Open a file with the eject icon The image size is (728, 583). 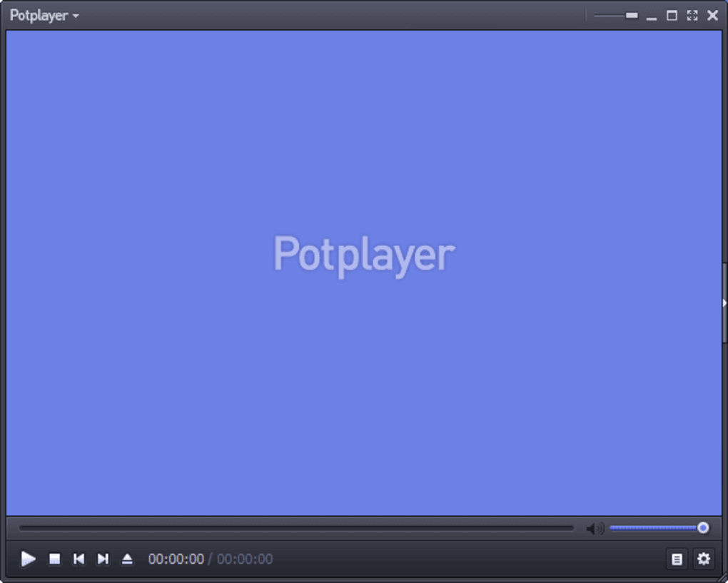[127, 559]
